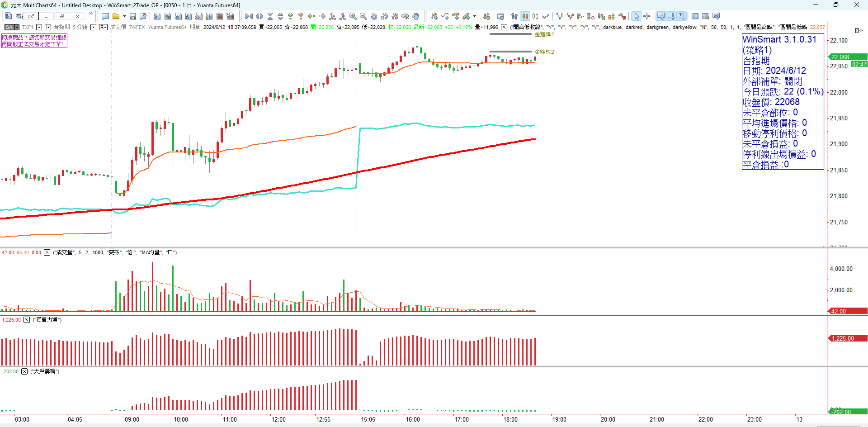Viewport: 868px width, 427px height.
Task: Save workspace with the floppy disk icon
Action: [133, 16]
